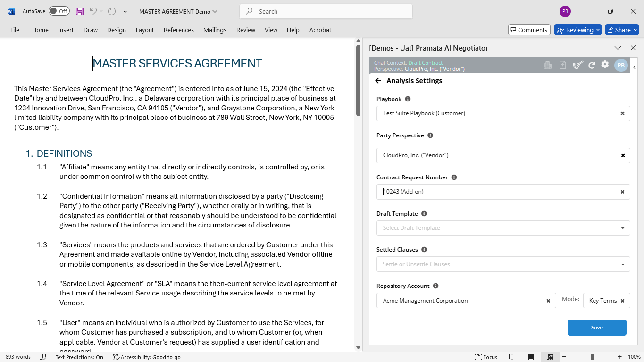The width and height of the screenshot is (644, 362).
Task: Click the proofing book icon in status bar
Action: [43, 357]
